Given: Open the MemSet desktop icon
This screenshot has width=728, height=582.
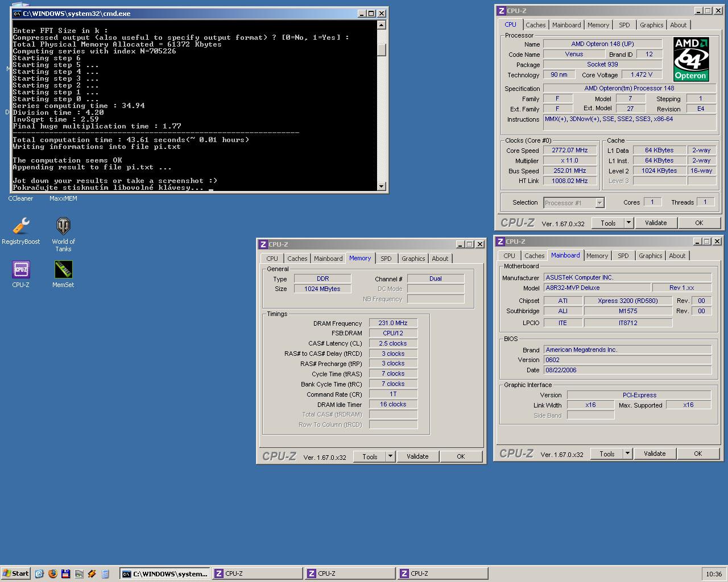Looking at the screenshot, I should click(63, 269).
